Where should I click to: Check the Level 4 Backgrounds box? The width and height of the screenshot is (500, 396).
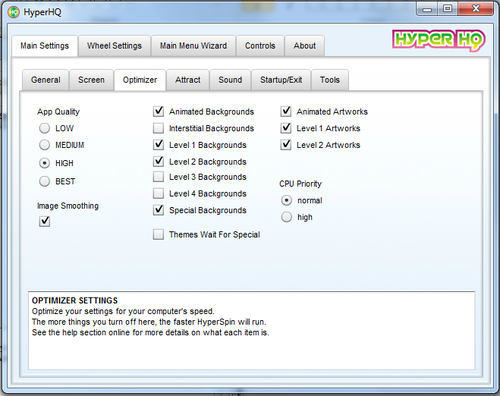[158, 194]
